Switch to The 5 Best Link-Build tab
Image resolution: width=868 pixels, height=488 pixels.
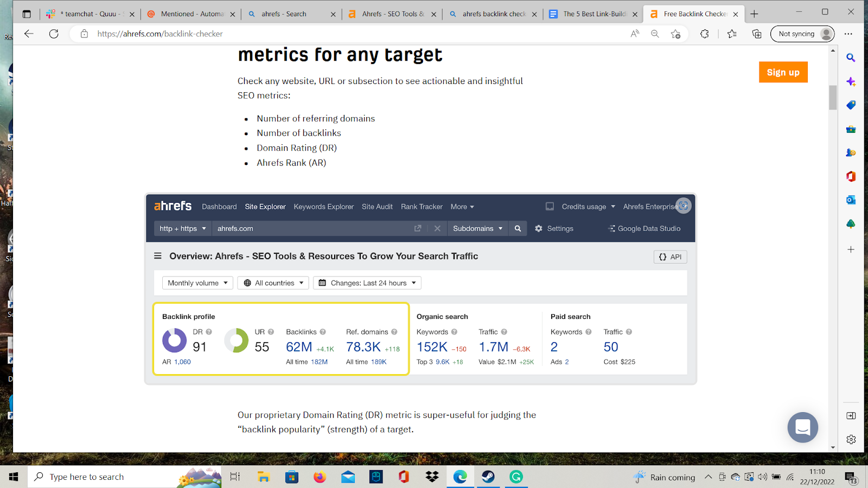[593, 14]
